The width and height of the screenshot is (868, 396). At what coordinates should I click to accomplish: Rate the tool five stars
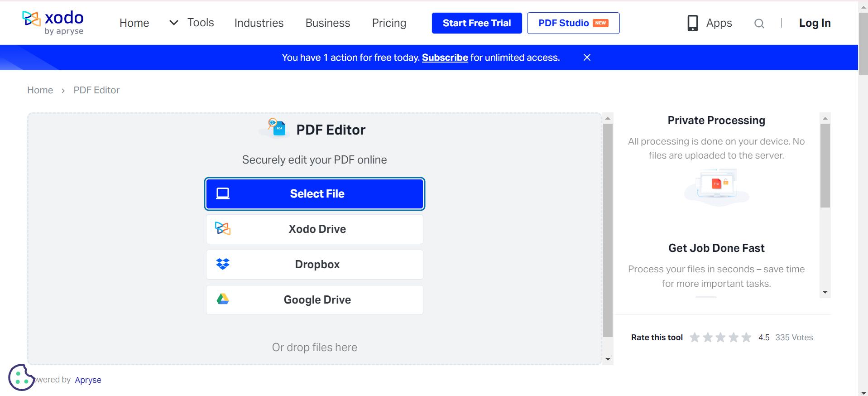[x=746, y=338]
